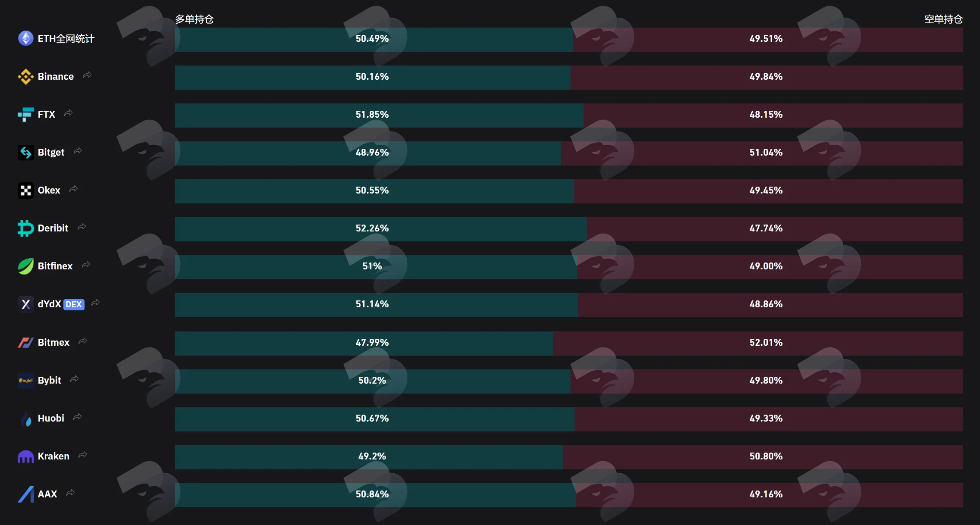Click the share arrow next to Binance
Image resolution: width=980 pixels, height=525 pixels.
pos(87,75)
